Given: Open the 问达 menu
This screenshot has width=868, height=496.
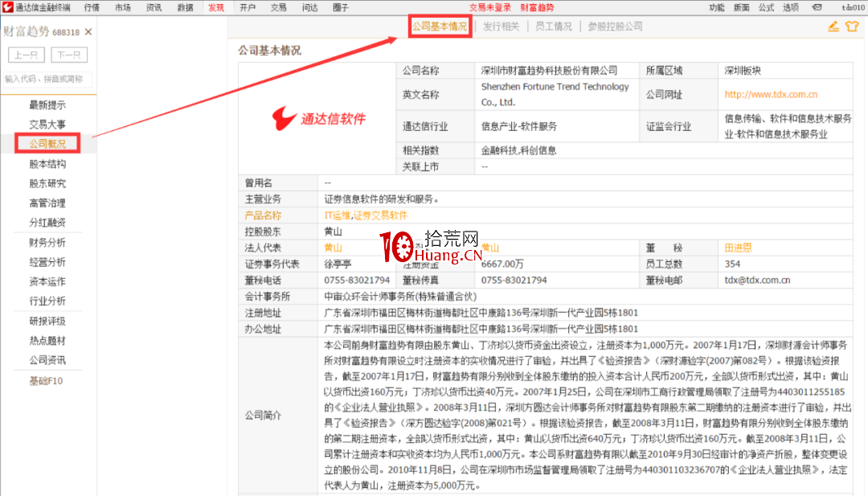Looking at the screenshot, I should pos(310,7).
